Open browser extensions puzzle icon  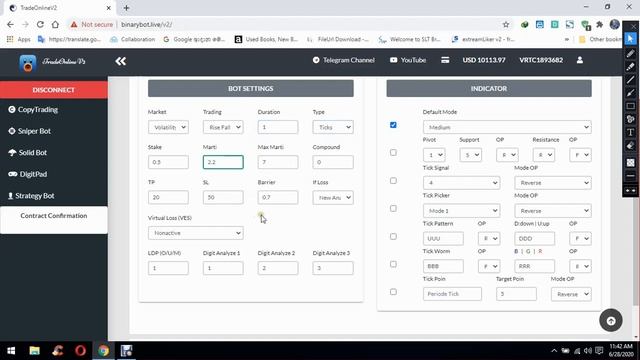[x=600, y=24]
